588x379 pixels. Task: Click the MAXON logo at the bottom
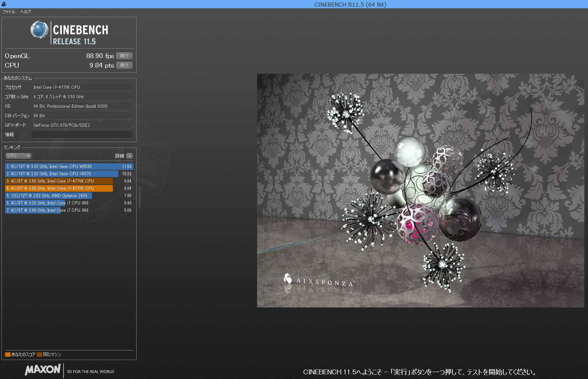pyautogui.click(x=43, y=370)
